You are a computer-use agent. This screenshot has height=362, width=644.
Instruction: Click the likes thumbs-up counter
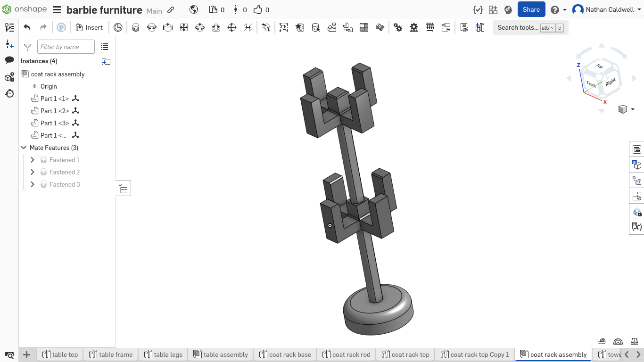(x=261, y=9)
